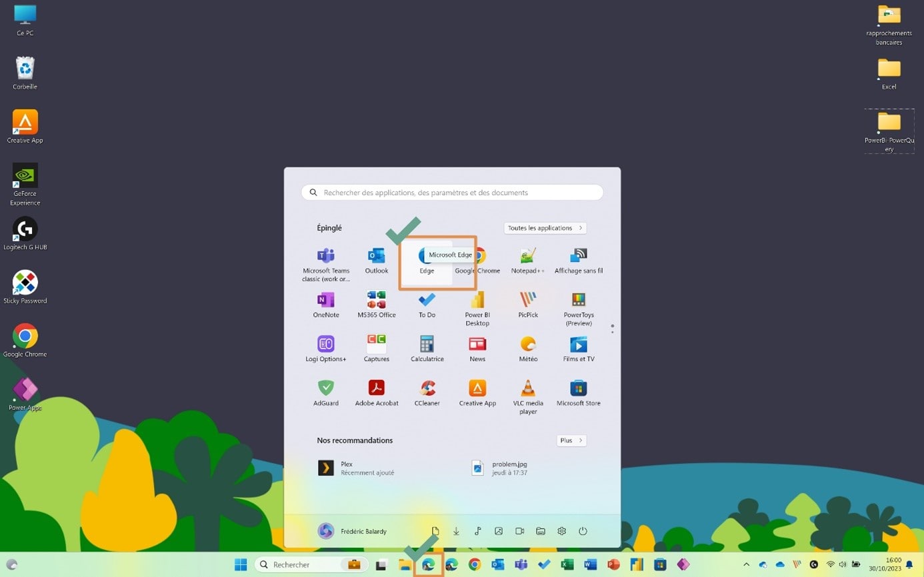Click the Start menu search field
This screenshot has width=924, height=577.
pos(452,193)
